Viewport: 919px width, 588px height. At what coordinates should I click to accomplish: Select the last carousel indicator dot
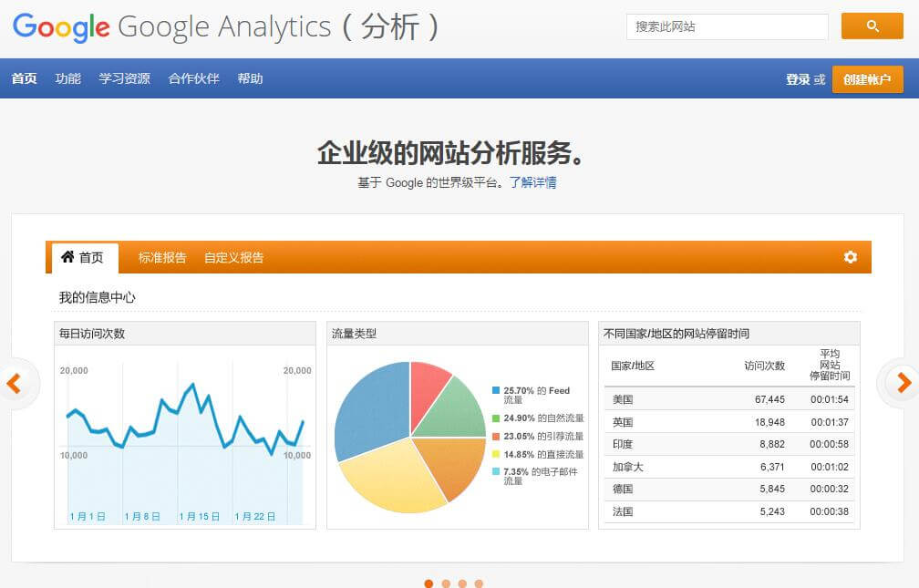click(x=478, y=583)
